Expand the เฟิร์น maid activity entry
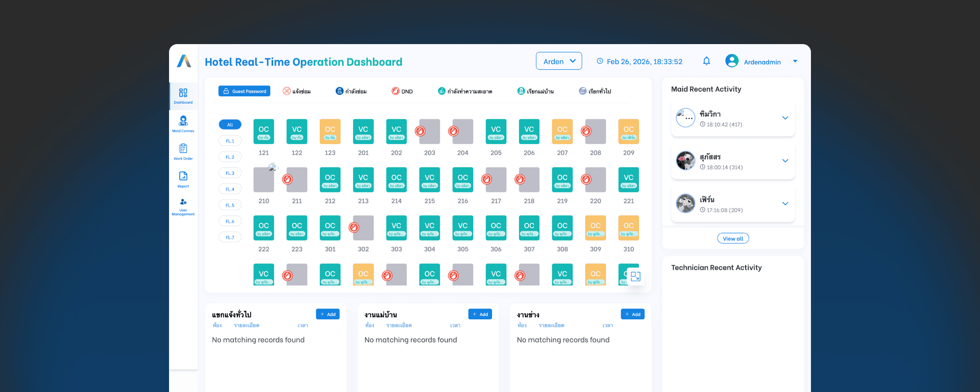Screen dimensions: 980x392 (x=785, y=203)
